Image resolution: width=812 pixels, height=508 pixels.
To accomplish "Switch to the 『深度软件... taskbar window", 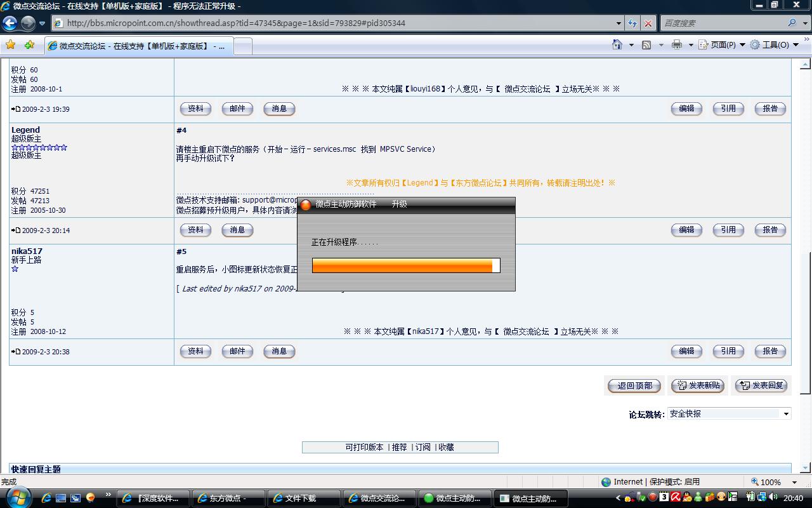I will point(154,498).
